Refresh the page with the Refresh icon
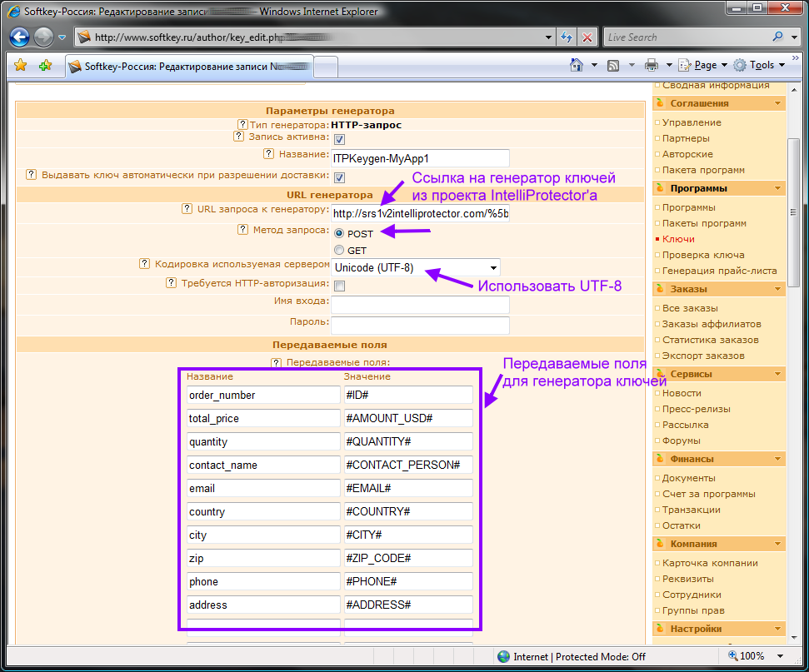 [567, 37]
